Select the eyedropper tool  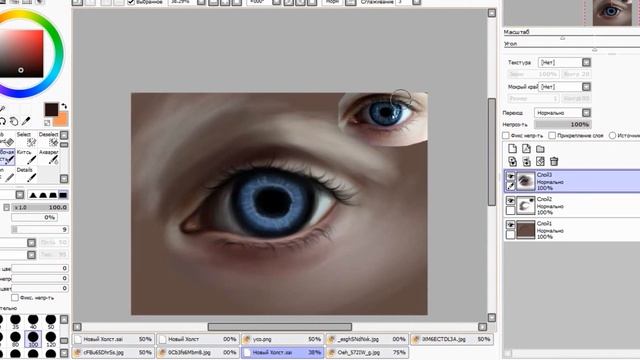(x=26, y=121)
